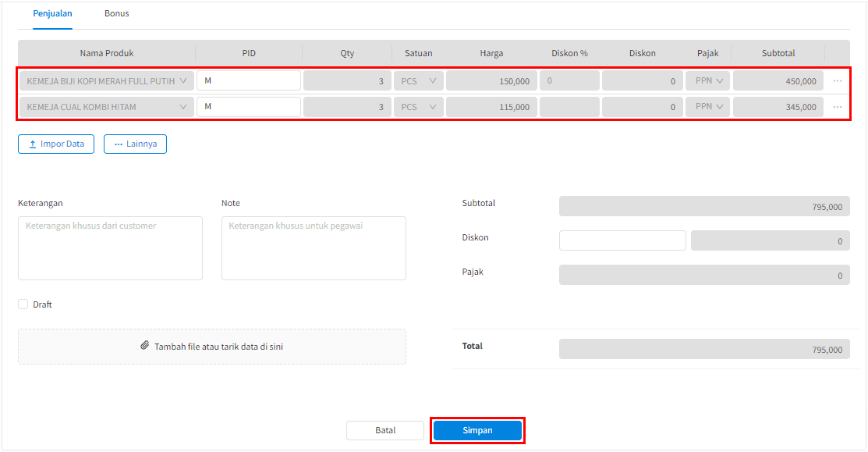
Task: Click Diskon % field in second row
Action: pyautogui.click(x=569, y=107)
